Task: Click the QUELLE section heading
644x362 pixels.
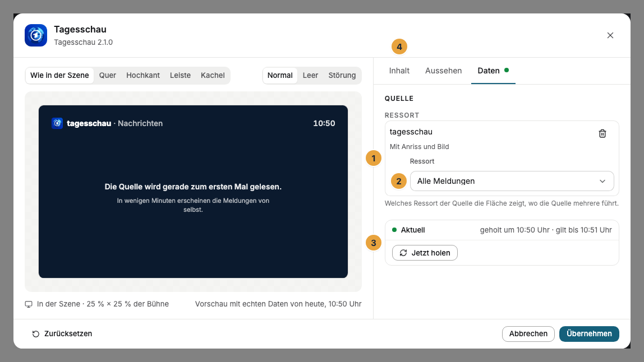Action: (x=399, y=99)
